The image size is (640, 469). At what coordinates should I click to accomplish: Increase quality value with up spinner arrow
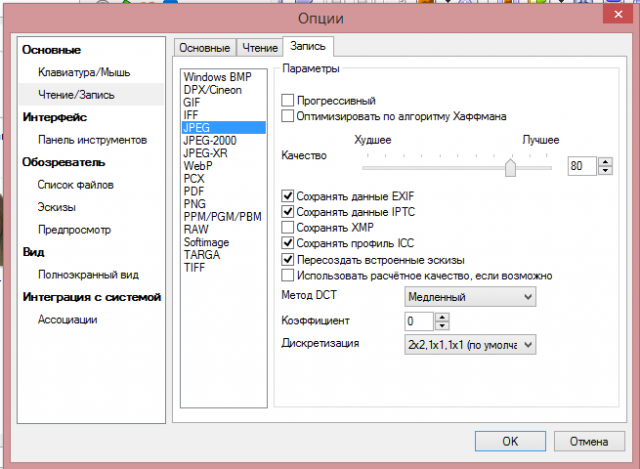tap(605, 162)
